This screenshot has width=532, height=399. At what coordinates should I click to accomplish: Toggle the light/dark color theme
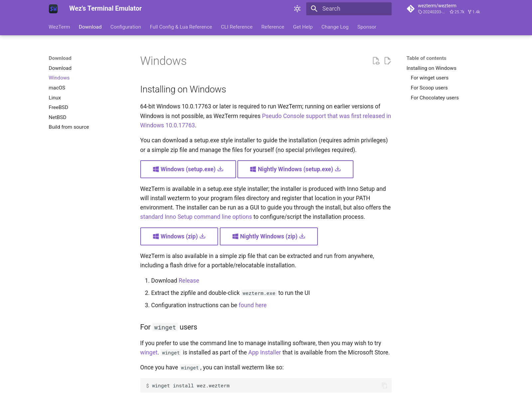pyautogui.click(x=297, y=9)
